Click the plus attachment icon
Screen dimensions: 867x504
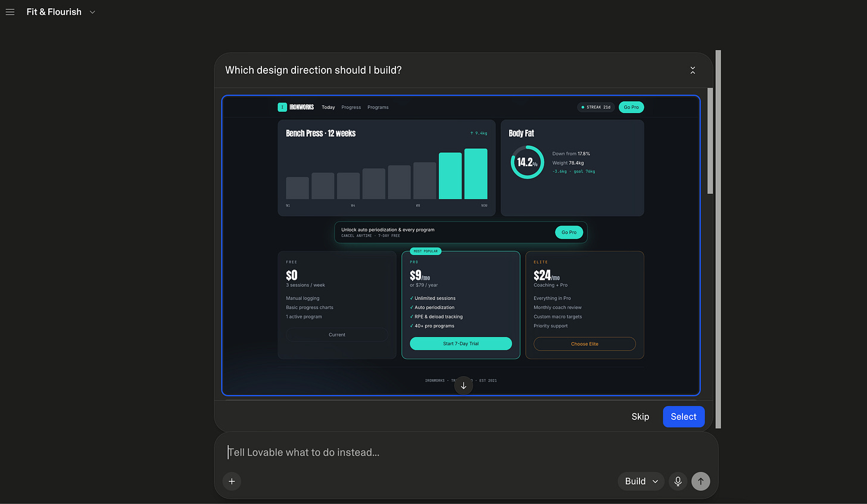click(232, 481)
